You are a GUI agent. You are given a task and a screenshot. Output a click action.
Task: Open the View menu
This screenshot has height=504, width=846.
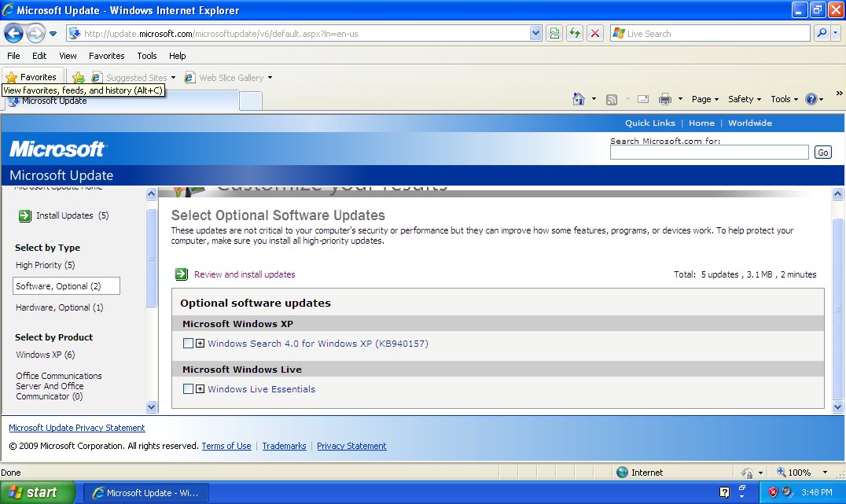coord(68,56)
